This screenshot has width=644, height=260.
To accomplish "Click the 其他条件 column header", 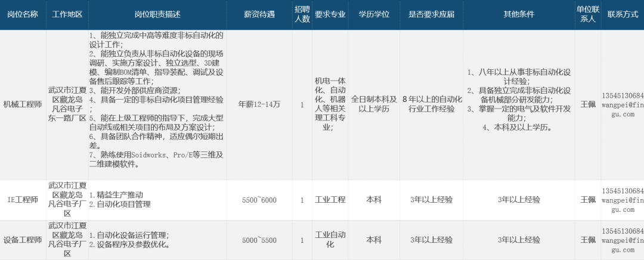I will coord(519,14).
